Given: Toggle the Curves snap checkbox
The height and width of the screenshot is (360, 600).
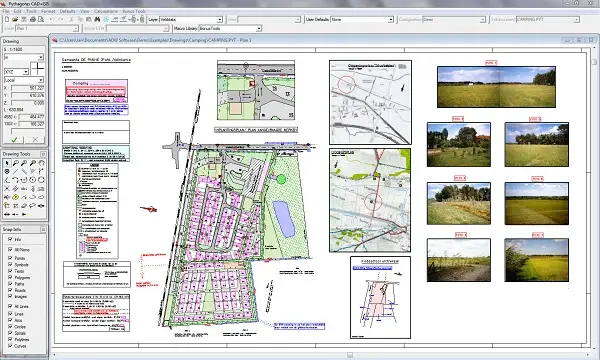Looking at the screenshot, I should [x=10, y=345].
